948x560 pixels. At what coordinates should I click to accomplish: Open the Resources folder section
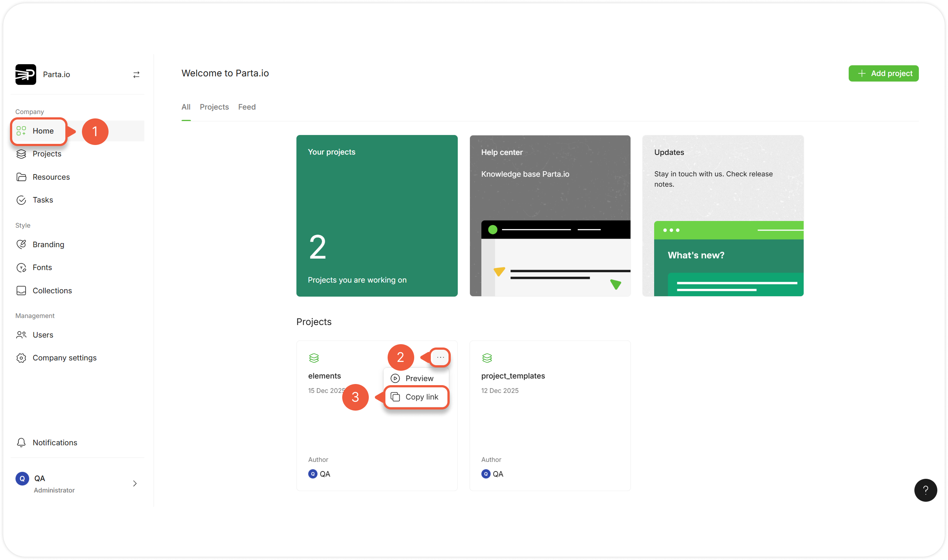point(51,177)
